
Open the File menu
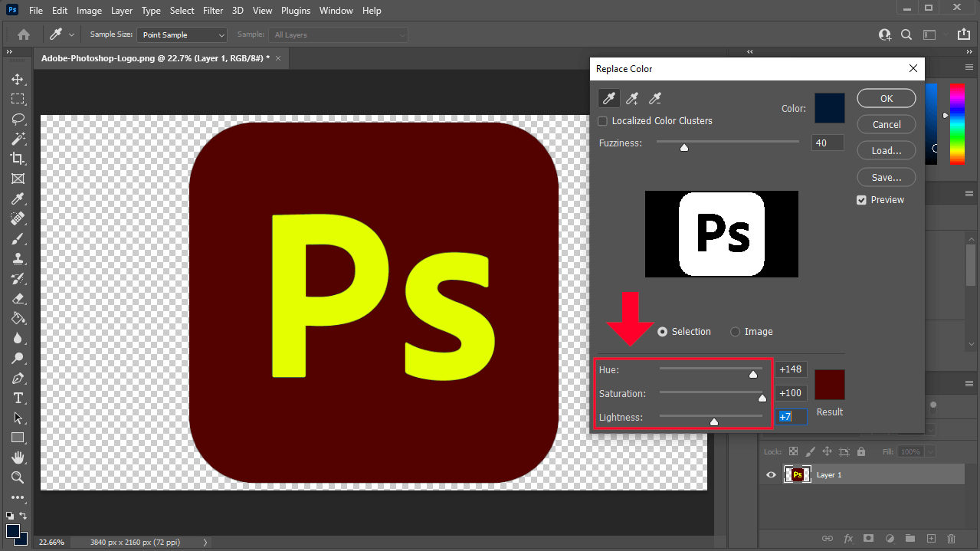(36, 11)
